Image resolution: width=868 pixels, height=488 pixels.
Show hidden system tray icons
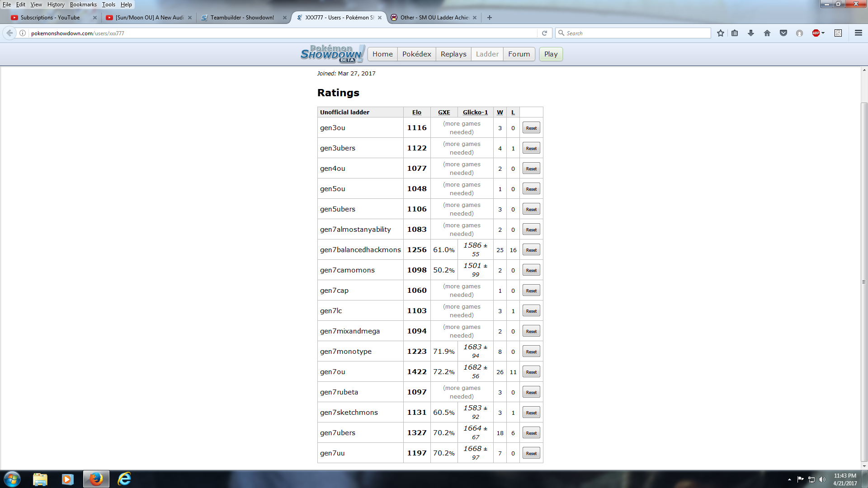click(x=789, y=479)
